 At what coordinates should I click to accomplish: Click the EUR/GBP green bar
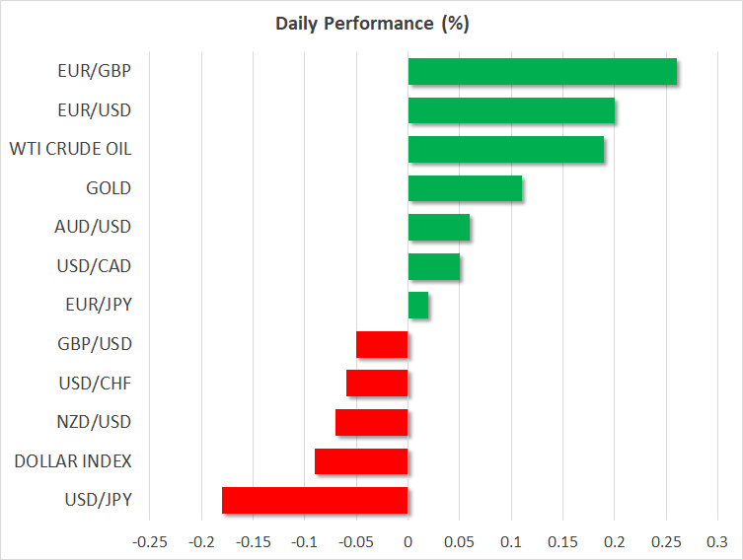point(542,72)
